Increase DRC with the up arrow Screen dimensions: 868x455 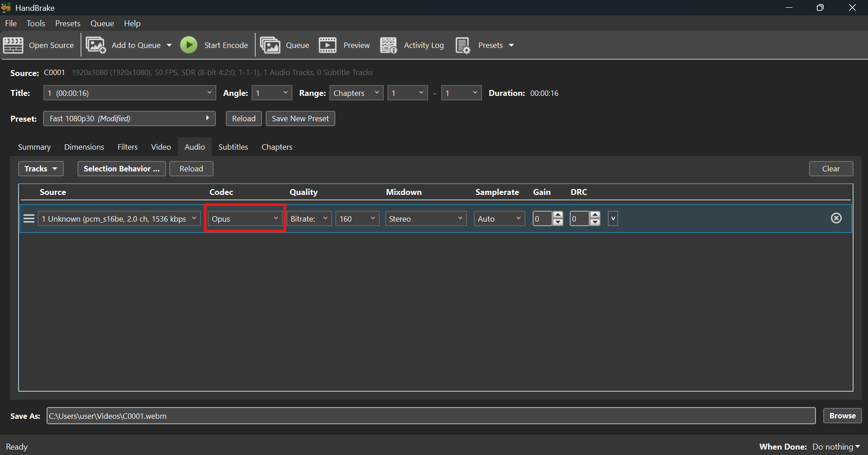[x=595, y=215]
